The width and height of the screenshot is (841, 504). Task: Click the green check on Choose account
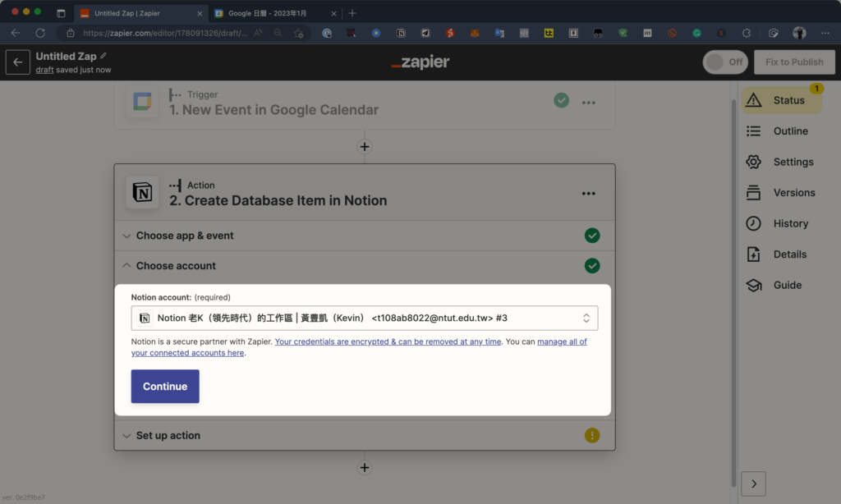click(592, 266)
